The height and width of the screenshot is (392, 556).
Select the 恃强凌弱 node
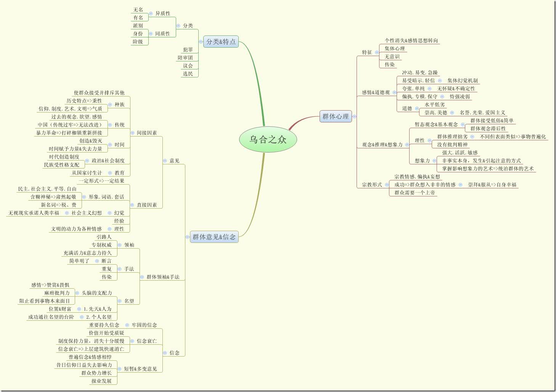[x=460, y=96]
